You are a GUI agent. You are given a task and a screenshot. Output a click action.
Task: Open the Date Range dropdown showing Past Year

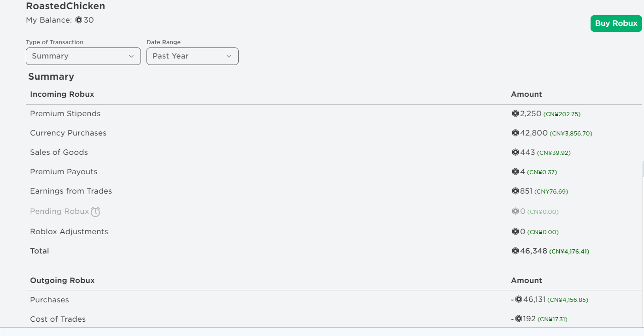193,56
